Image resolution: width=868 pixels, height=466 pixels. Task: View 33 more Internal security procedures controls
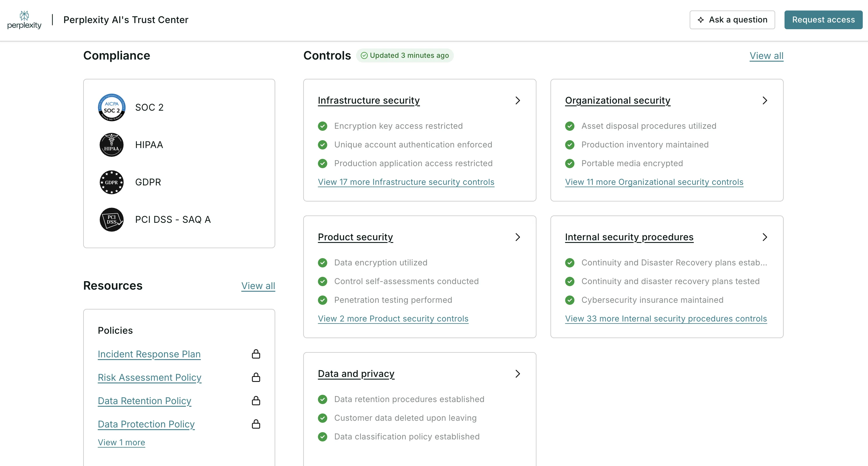tap(666, 319)
